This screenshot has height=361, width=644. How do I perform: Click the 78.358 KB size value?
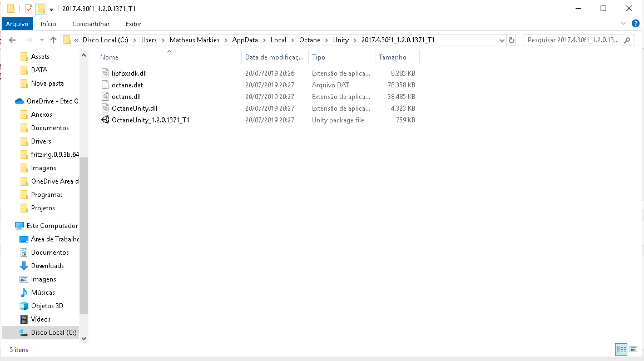[x=402, y=85]
